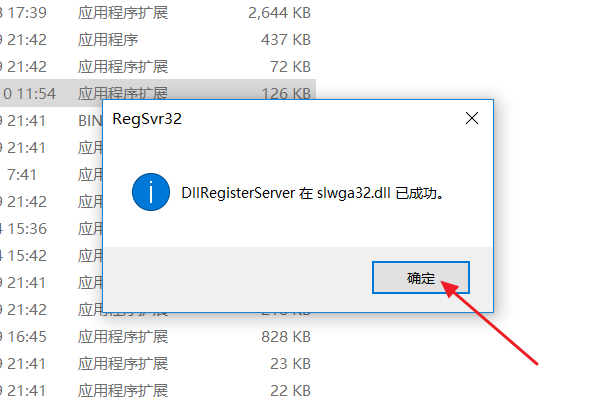Select the file row sized 2,644 KB
The image size is (600, 400).
158,13
